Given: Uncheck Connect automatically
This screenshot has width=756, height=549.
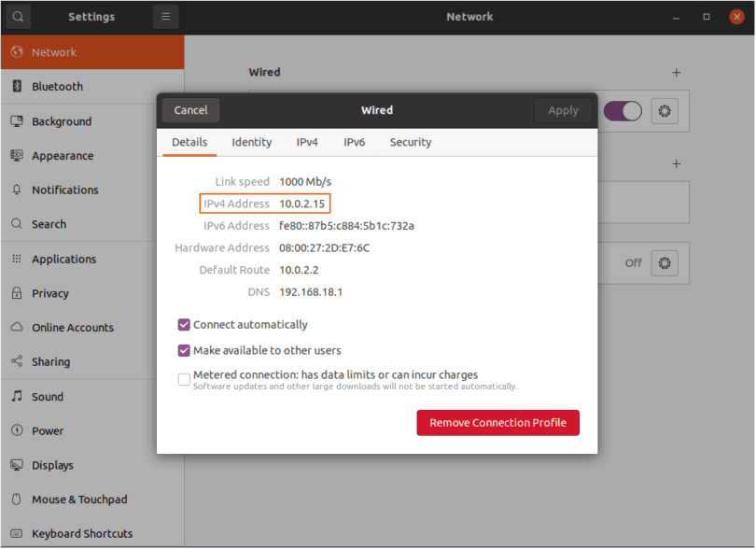Looking at the screenshot, I should [x=184, y=325].
